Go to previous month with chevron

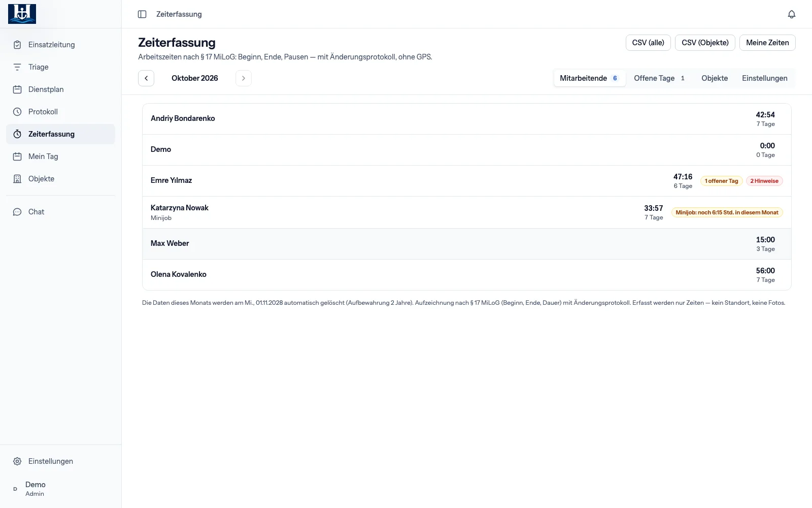pyautogui.click(x=146, y=78)
